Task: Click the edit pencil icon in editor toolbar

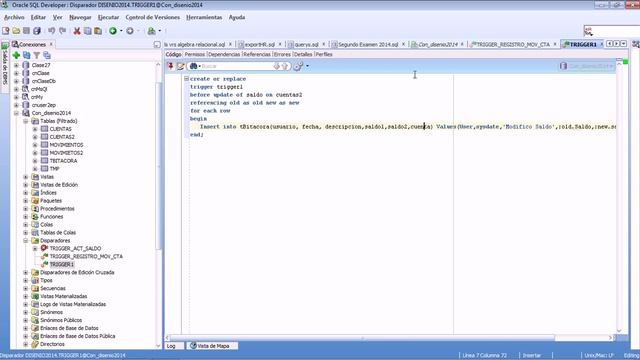Action: point(180,66)
